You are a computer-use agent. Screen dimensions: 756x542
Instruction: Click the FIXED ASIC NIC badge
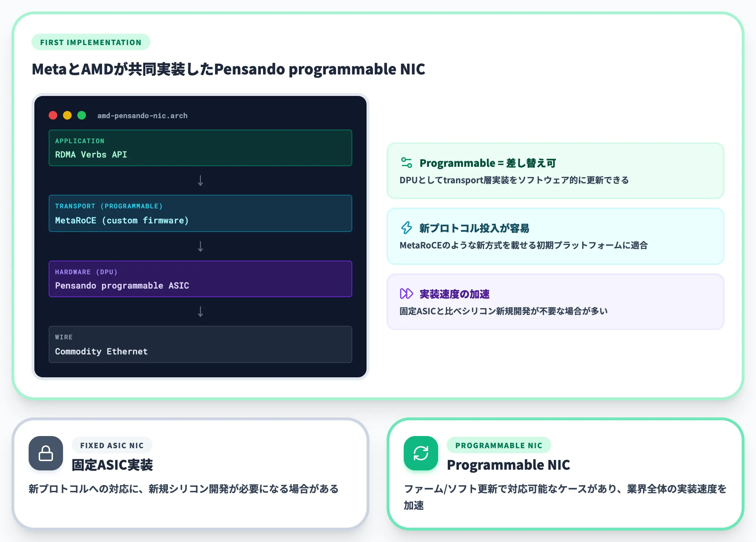point(112,445)
